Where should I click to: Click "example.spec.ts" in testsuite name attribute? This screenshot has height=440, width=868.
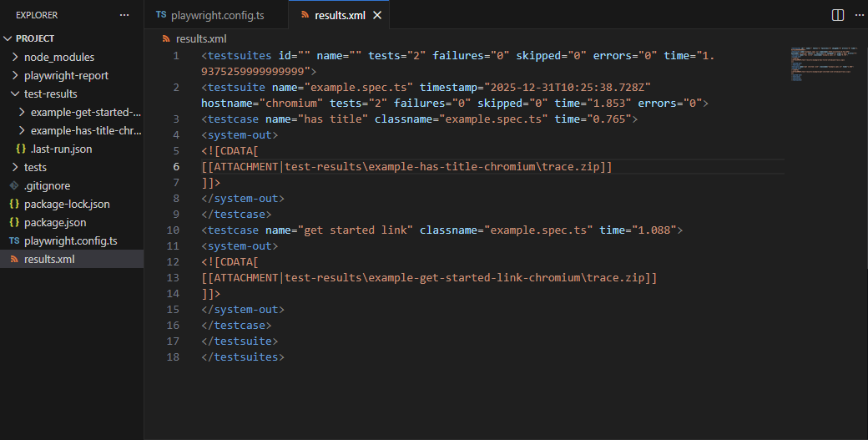pos(359,88)
